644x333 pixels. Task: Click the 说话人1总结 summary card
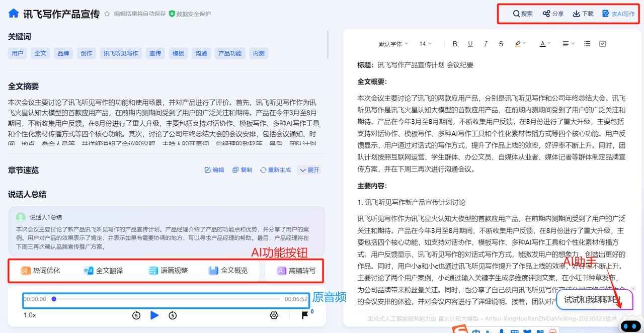tap(167, 231)
